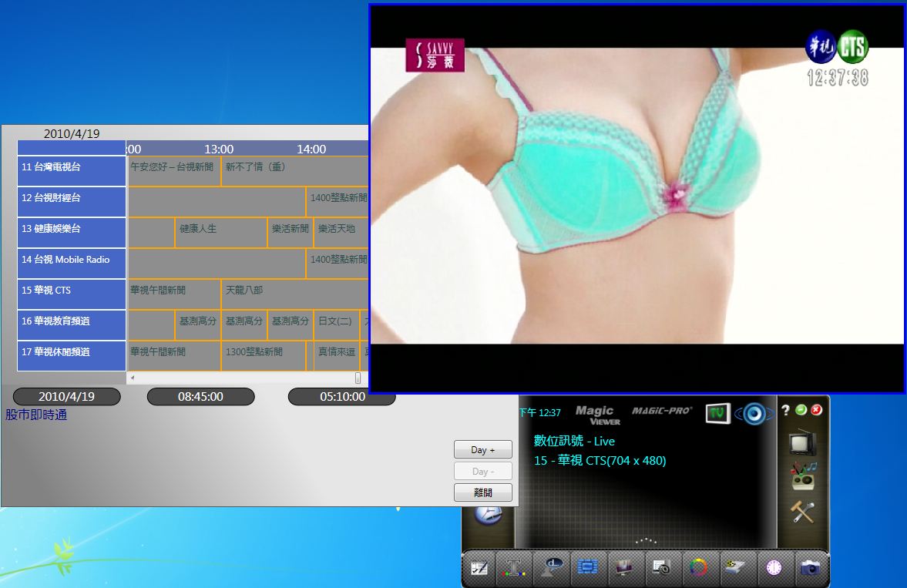The height and width of the screenshot is (588, 907).
Task: Click the 13:00 time header in the guide
Action: tap(219, 149)
